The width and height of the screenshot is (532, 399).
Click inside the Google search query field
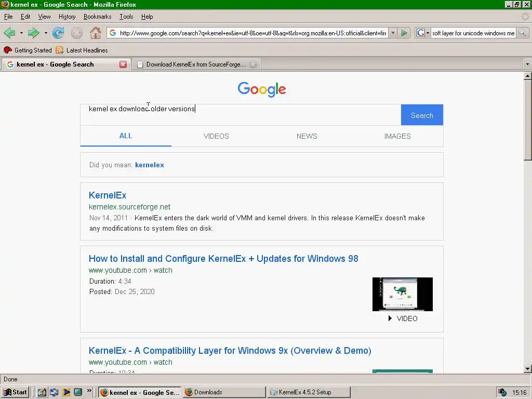[241, 115]
